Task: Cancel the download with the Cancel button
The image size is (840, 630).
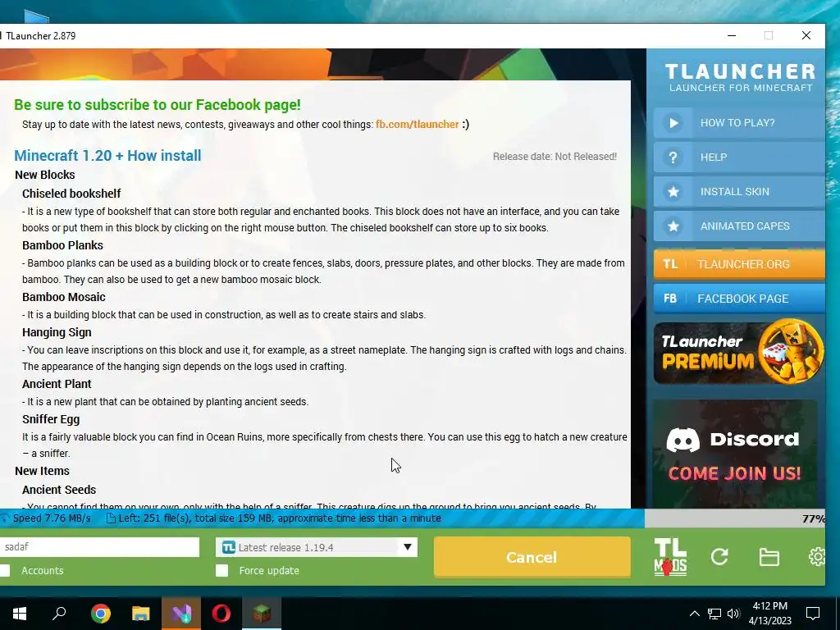Action: pyautogui.click(x=532, y=557)
